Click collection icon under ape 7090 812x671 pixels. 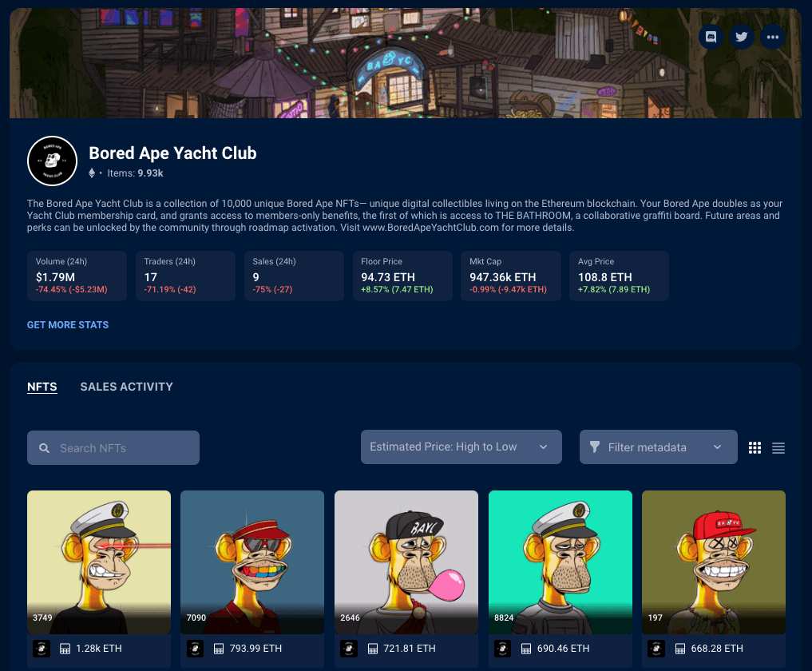click(195, 649)
